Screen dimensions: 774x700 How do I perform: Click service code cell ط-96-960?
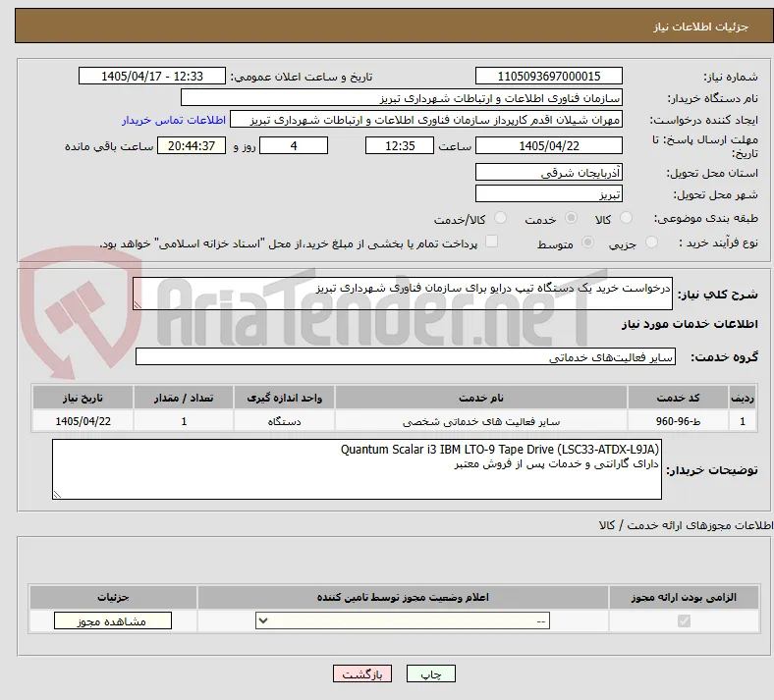point(679,421)
